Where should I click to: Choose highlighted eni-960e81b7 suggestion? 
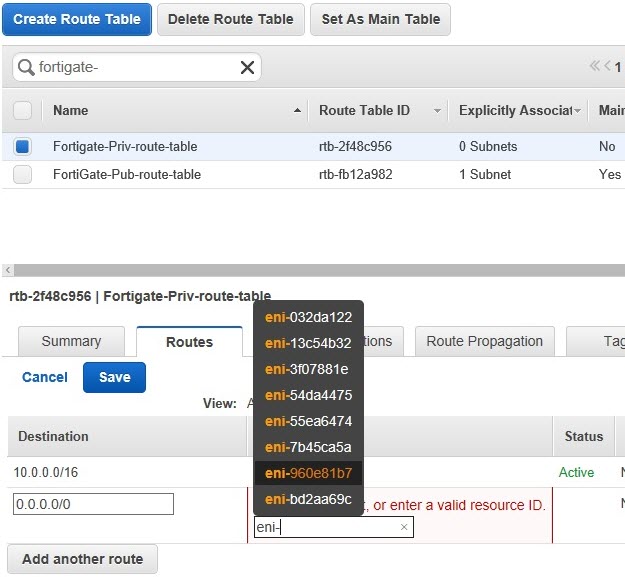click(x=309, y=473)
